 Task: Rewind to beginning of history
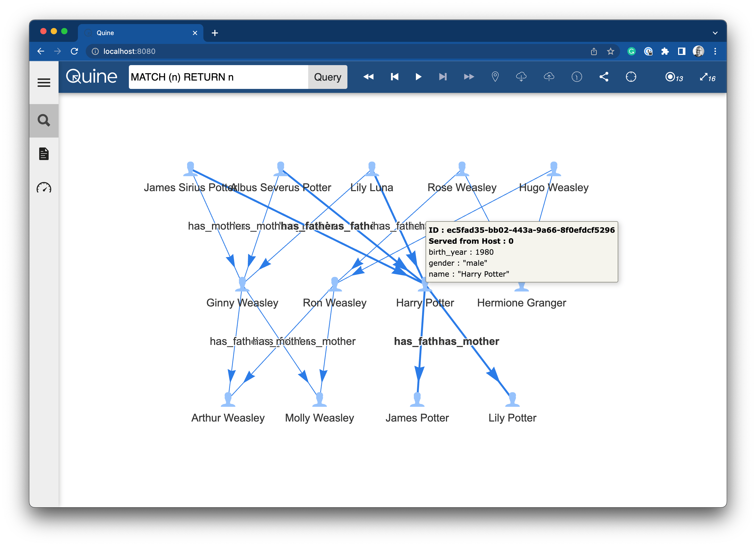pos(368,77)
